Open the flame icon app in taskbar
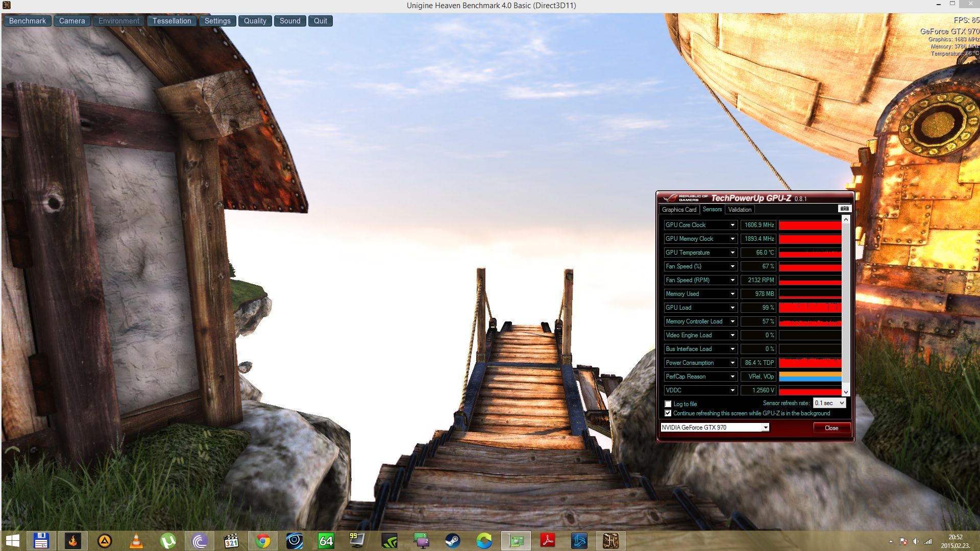The width and height of the screenshot is (980, 551). (x=72, y=541)
